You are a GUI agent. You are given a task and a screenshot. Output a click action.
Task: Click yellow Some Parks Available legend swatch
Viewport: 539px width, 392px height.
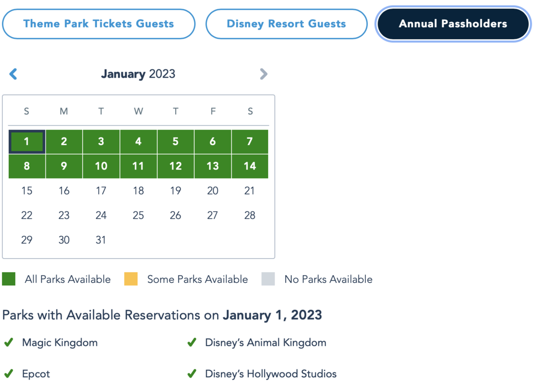pyautogui.click(x=131, y=279)
